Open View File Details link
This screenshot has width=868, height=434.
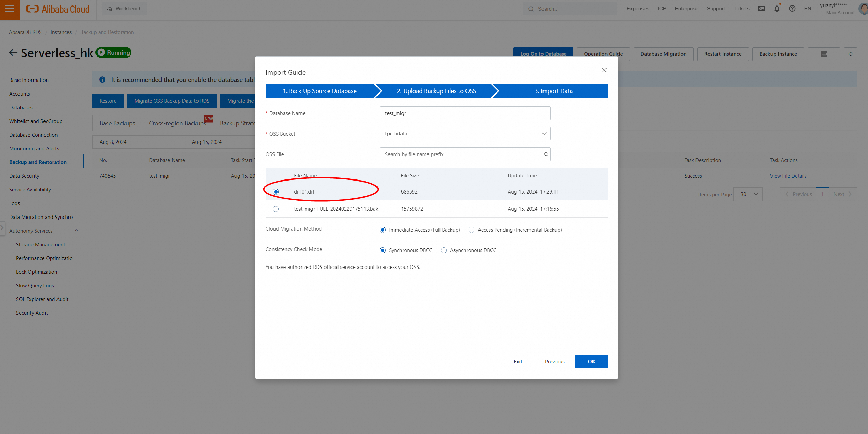(788, 176)
